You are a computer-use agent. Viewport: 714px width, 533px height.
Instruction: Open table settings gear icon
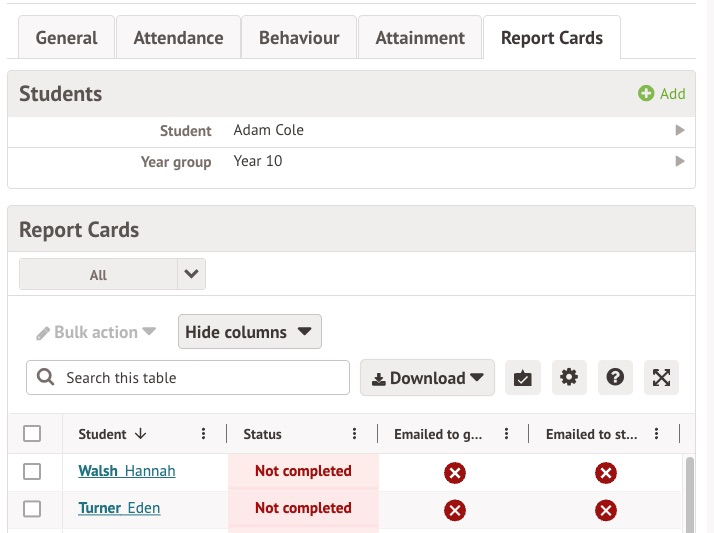(x=569, y=378)
